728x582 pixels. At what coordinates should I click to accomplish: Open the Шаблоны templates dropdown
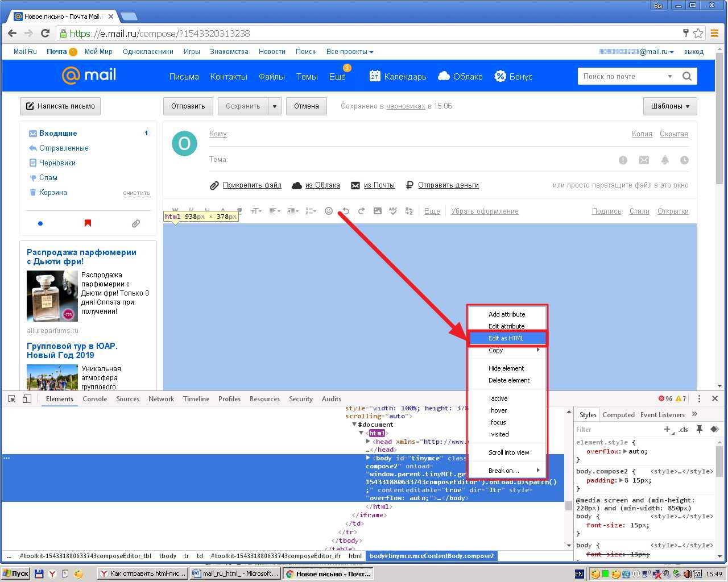point(670,106)
